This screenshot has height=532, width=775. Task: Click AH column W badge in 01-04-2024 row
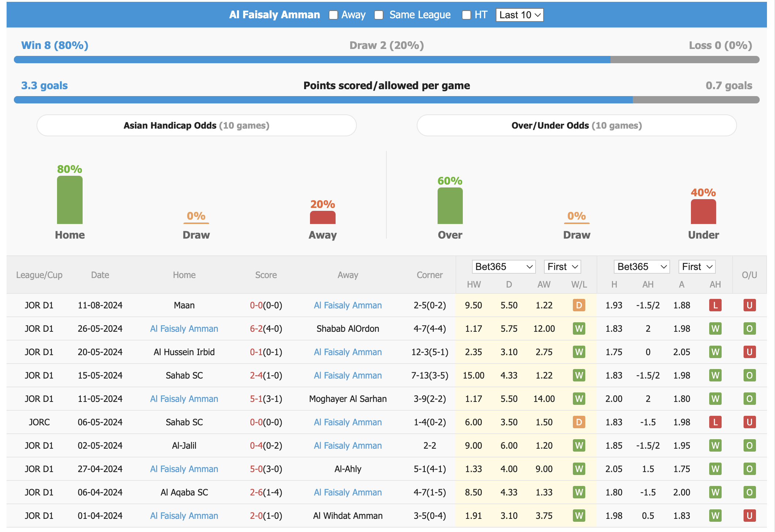[x=715, y=516]
